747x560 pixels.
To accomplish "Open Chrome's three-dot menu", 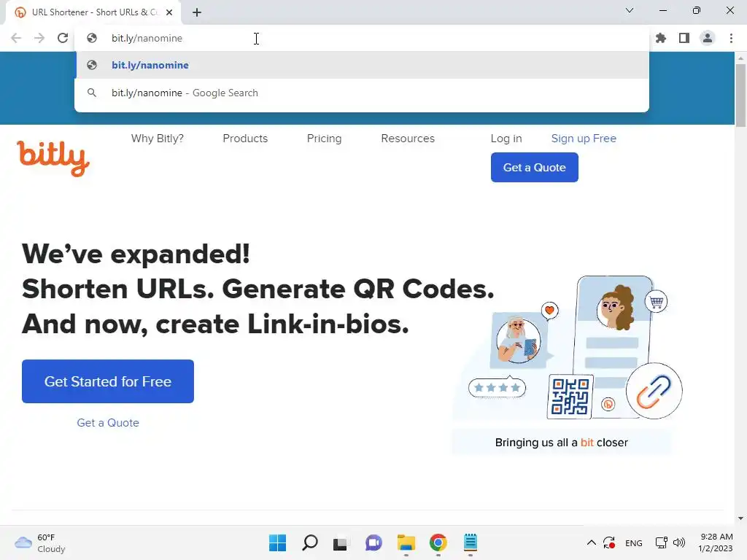I will (x=731, y=38).
